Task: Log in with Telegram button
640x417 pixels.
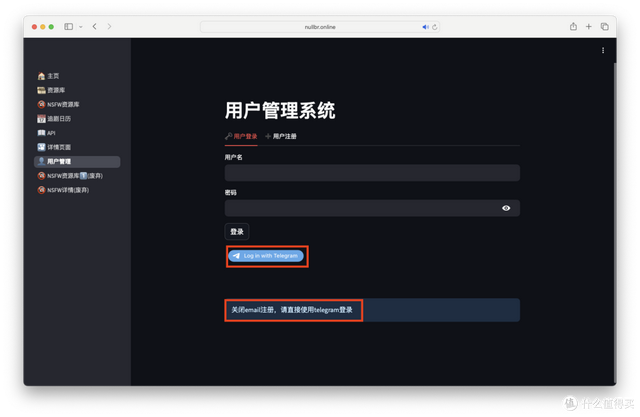Action: [x=266, y=256]
